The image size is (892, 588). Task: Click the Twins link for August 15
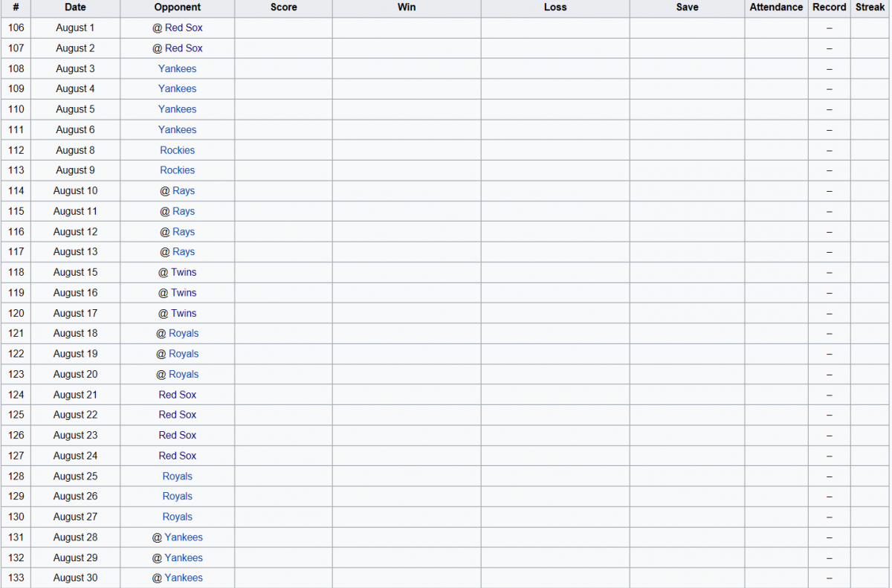pos(184,272)
